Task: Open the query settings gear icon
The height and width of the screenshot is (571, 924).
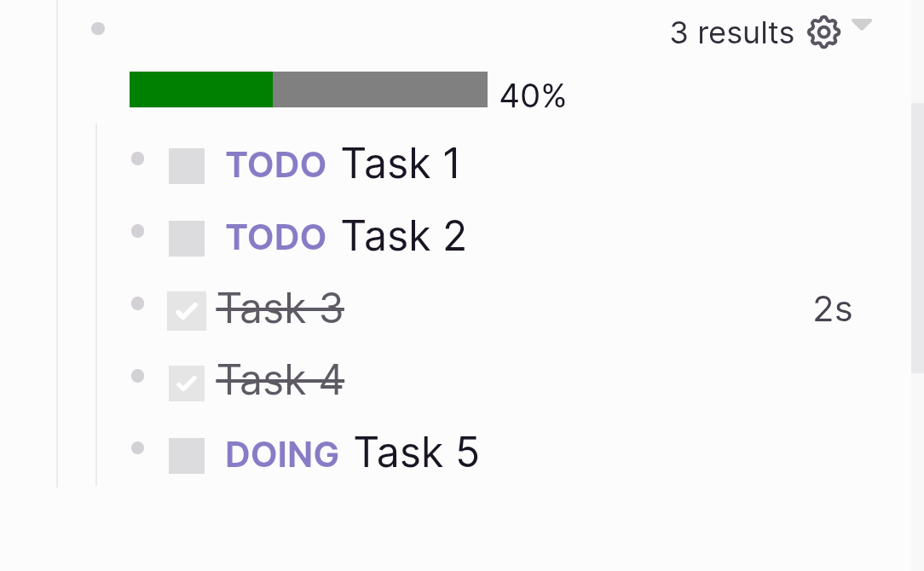Action: [823, 32]
